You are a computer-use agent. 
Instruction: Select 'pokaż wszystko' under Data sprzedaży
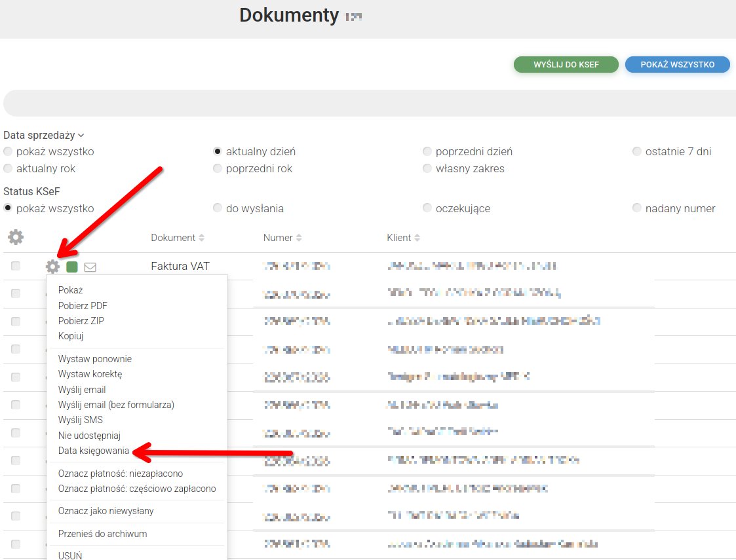pos(8,151)
